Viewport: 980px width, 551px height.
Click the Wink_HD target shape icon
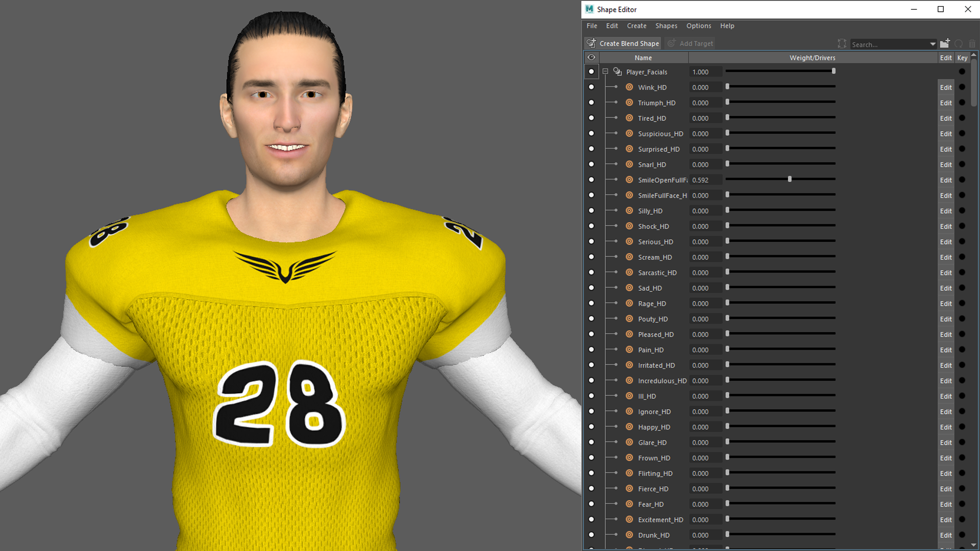[x=629, y=87]
